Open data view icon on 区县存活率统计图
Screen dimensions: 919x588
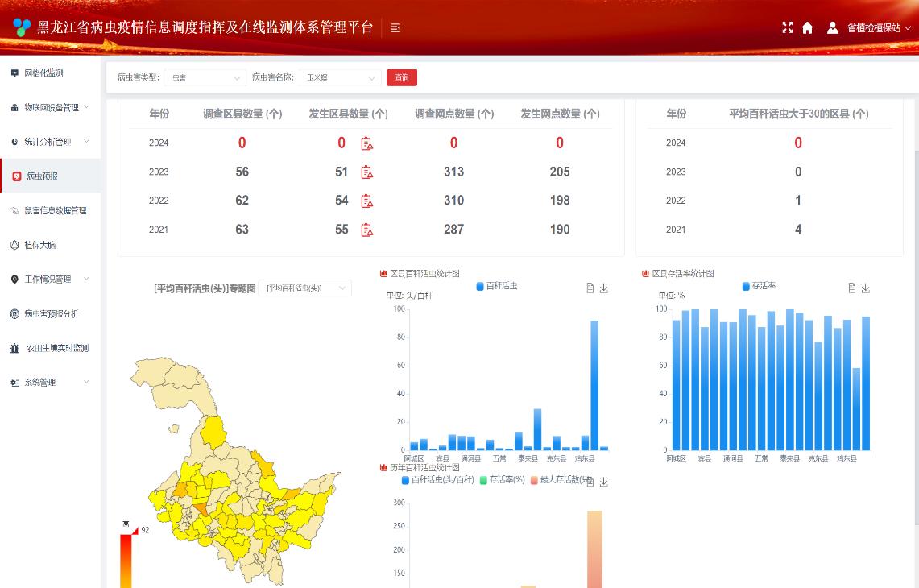click(851, 288)
